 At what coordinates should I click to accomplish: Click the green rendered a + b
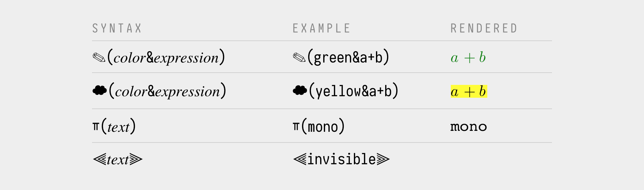pyautogui.click(x=468, y=57)
